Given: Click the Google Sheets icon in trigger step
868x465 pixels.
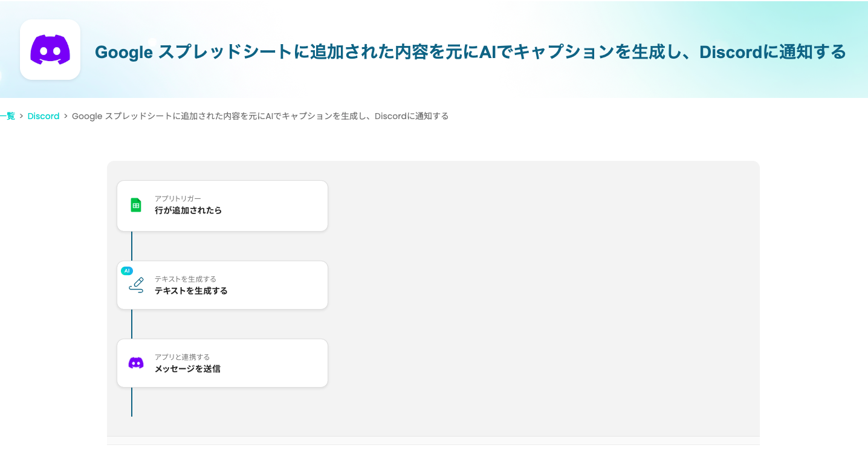Looking at the screenshot, I should pyautogui.click(x=136, y=205).
